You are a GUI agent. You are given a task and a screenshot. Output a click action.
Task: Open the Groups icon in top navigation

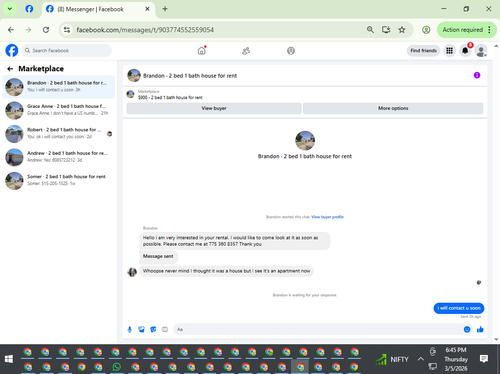point(291,51)
